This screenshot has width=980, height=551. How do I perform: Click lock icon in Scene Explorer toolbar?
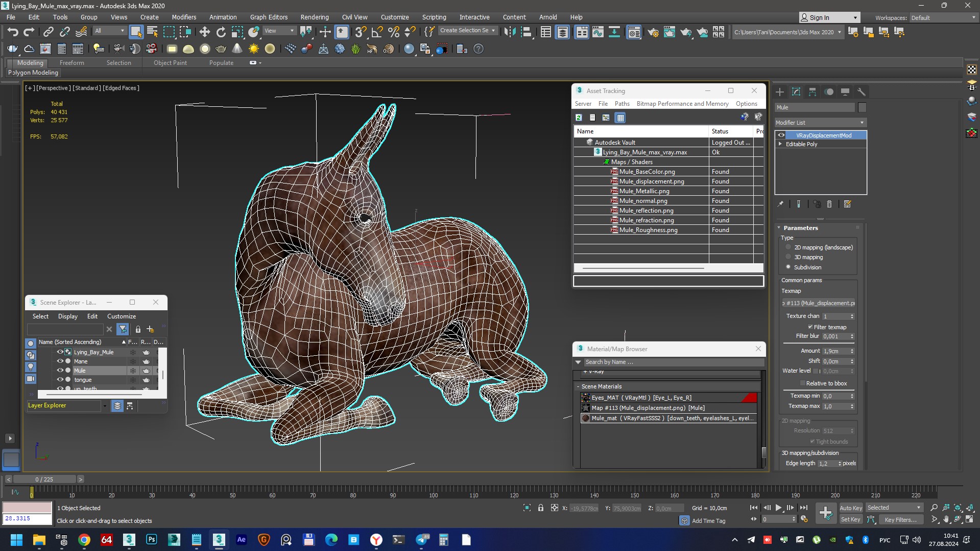[x=138, y=329]
